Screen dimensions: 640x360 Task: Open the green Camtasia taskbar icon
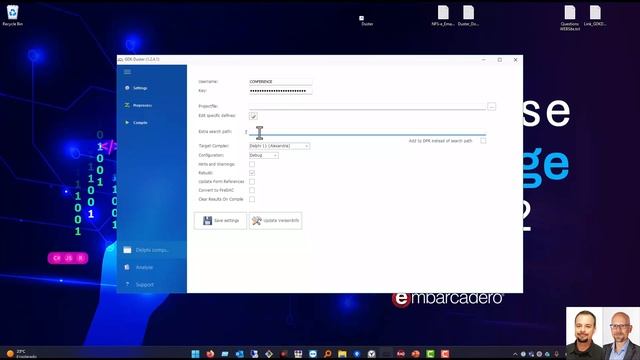(x=430, y=353)
